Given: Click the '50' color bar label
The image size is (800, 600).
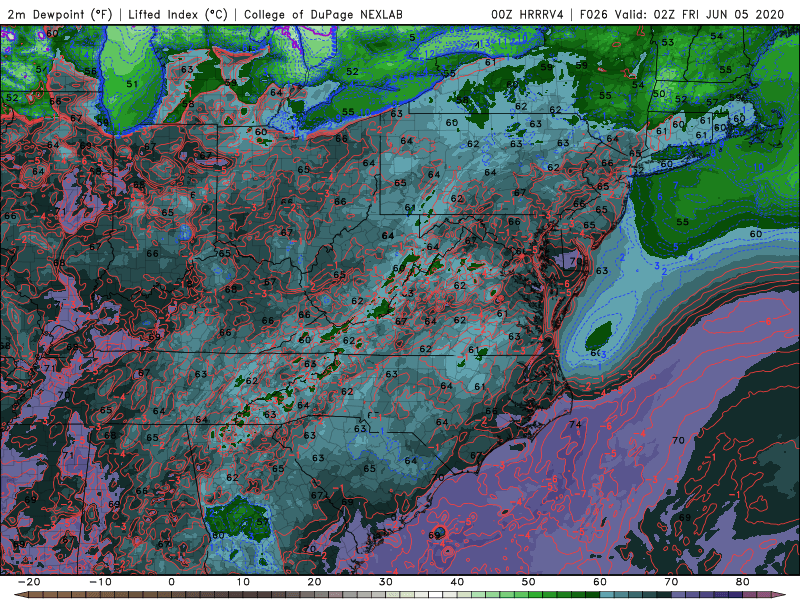Looking at the screenshot, I should [529, 582].
